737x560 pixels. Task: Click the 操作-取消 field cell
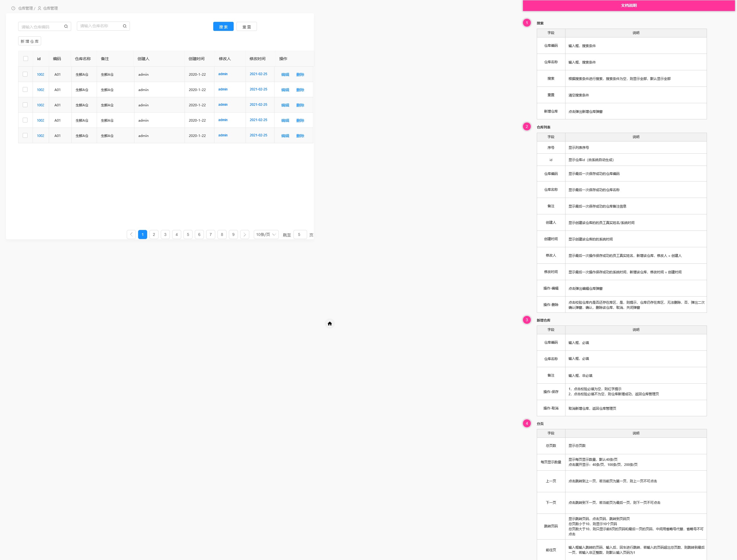[551, 408]
